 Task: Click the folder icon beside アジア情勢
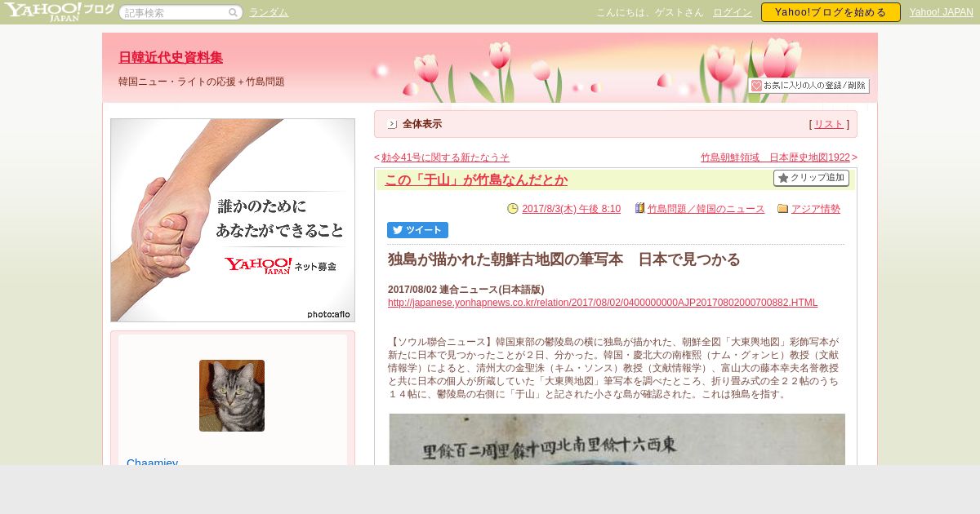coord(782,209)
